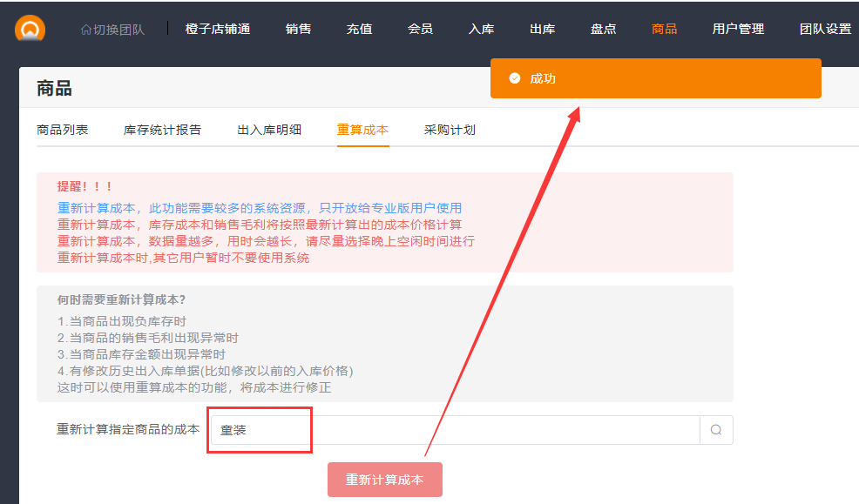Navigate to the 会员 menu

click(x=420, y=29)
